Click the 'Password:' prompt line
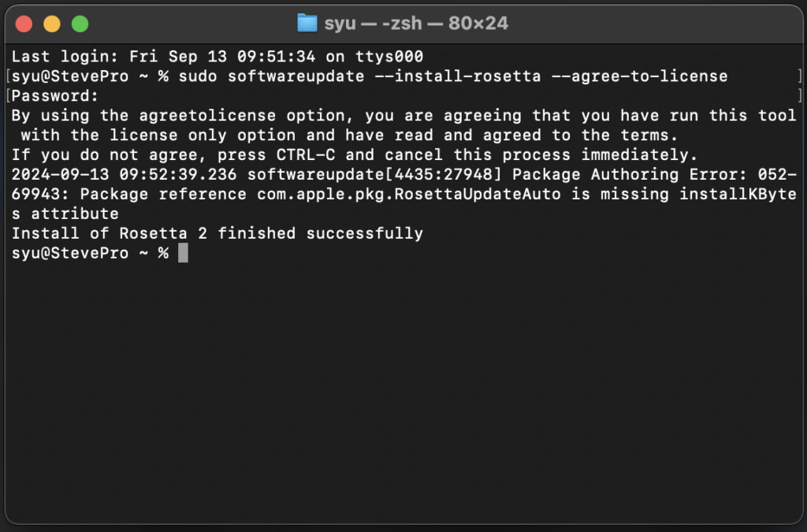This screenshot has height=532, width=807. click(x=54, y=95)
